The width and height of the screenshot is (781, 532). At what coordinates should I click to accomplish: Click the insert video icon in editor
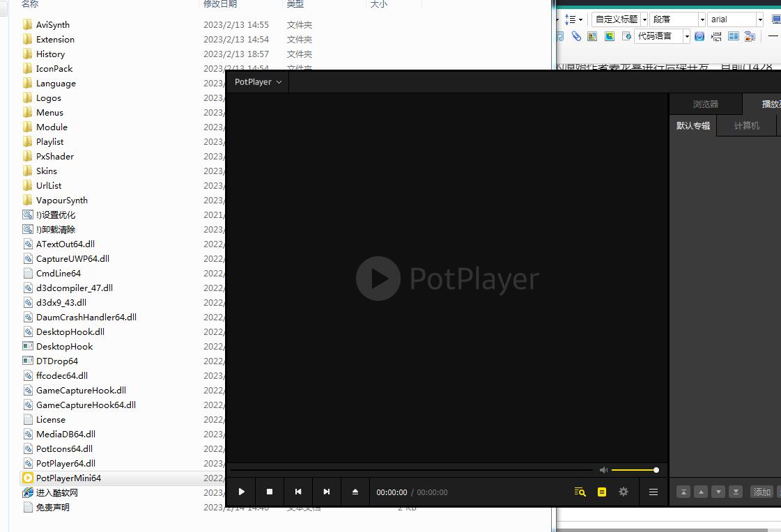[626, 36]
